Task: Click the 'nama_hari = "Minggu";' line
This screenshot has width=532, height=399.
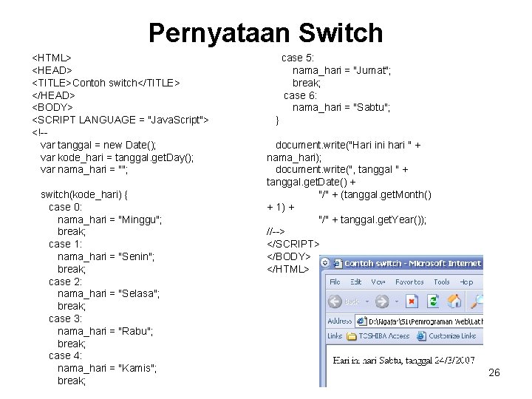Action: [x=109, y=220]
